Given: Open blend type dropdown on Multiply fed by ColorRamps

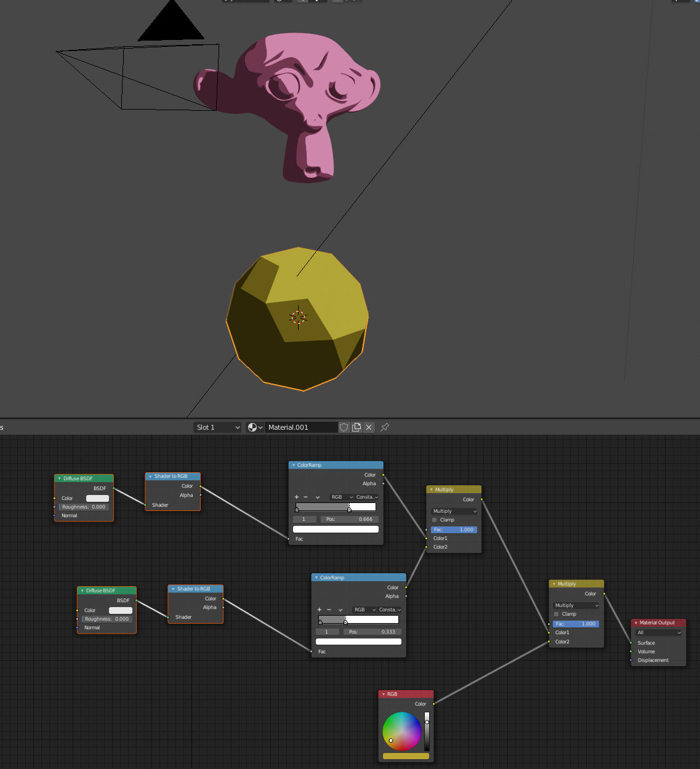Looking at the screenshot, I should pos(454,511).
